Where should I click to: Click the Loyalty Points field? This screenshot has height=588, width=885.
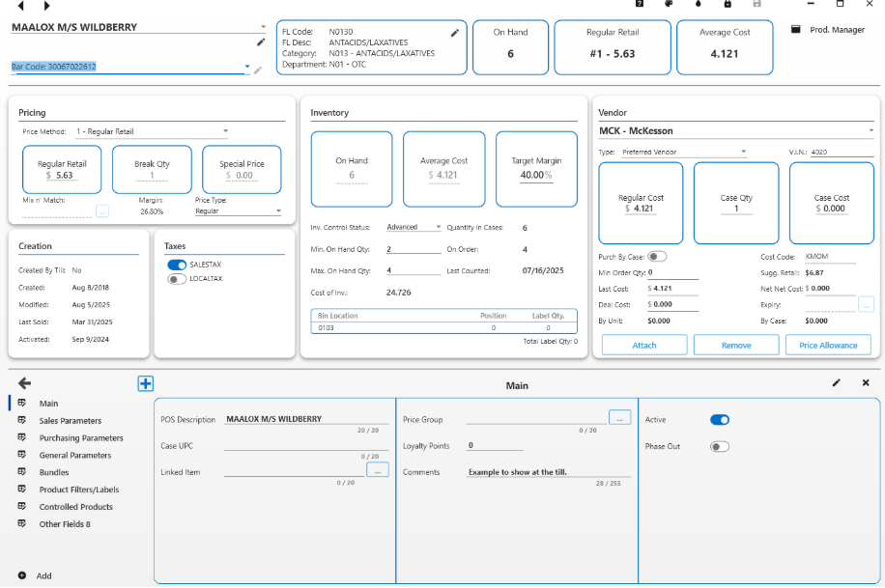[495, 445]
